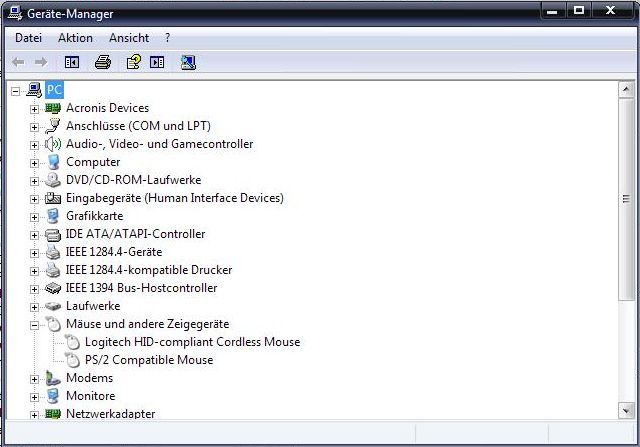The height and width of the screenshot is (447, 640).
Task: Expand the Modems node
Action: [34, 379]
